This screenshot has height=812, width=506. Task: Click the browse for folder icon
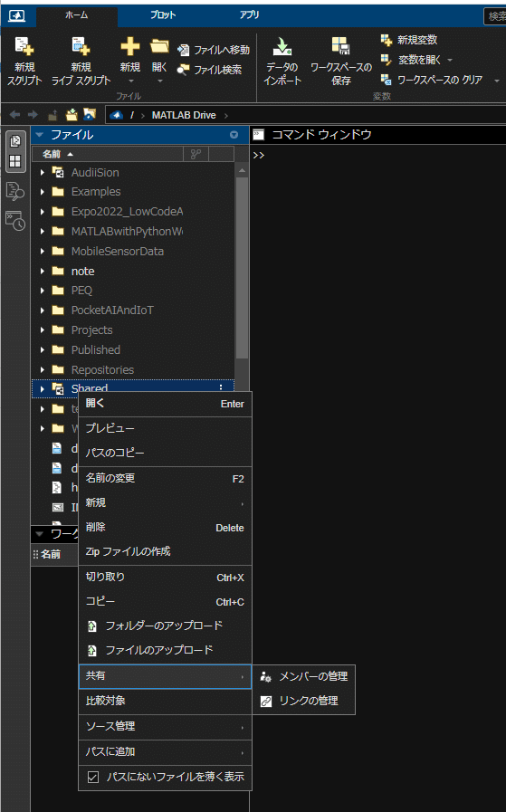(72, 114)
